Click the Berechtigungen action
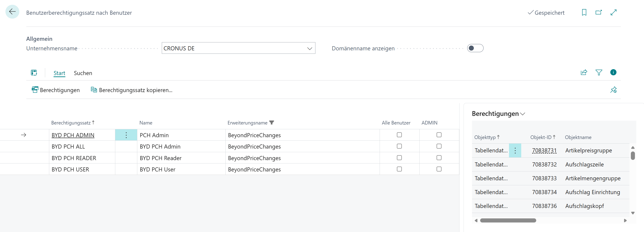 tap(56, 90)
